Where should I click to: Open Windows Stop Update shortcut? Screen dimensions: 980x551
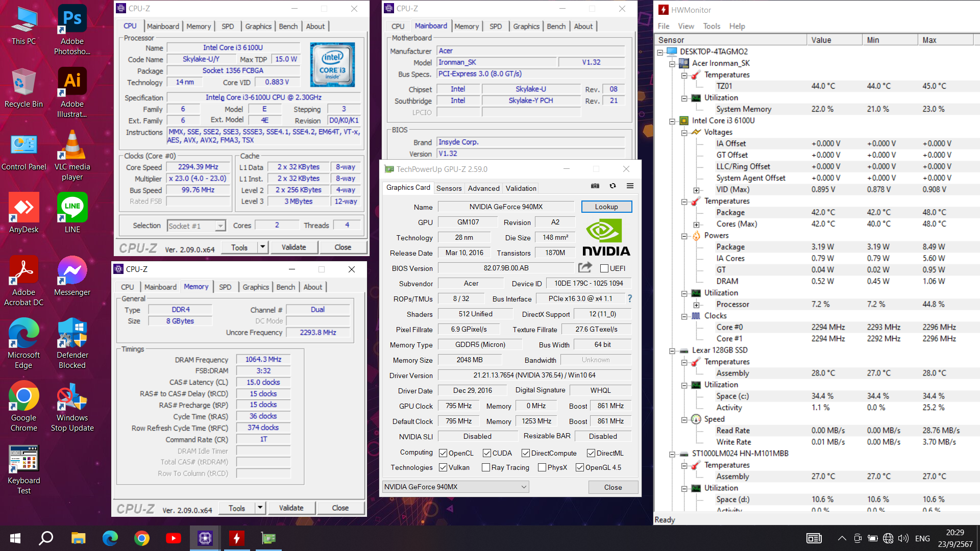(x=72, y=407)
